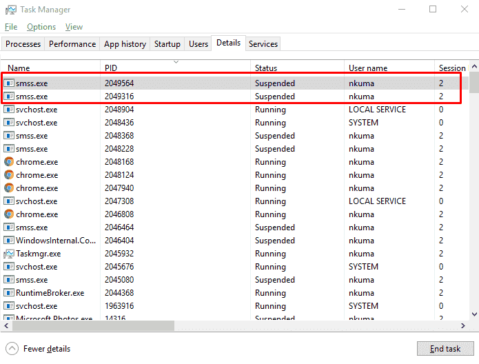Open the View menu

(74, 27)
